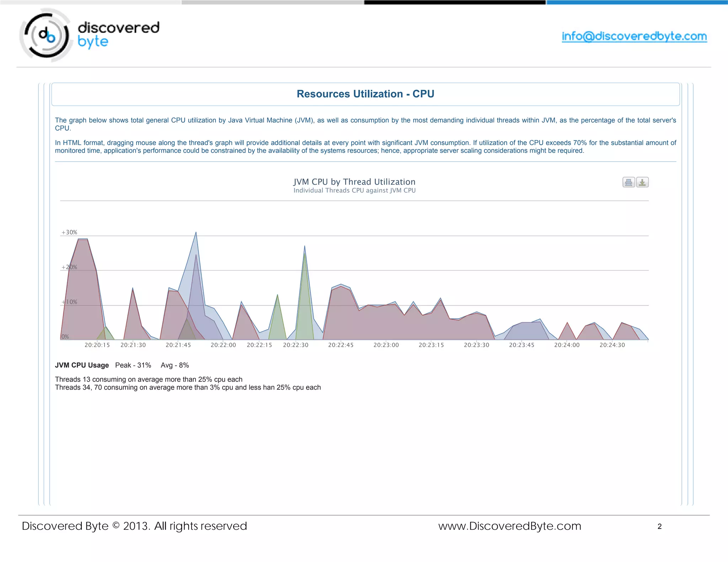Click the page number 2 in footer
This screenshot has width=728, height=562.
[659, 526]
